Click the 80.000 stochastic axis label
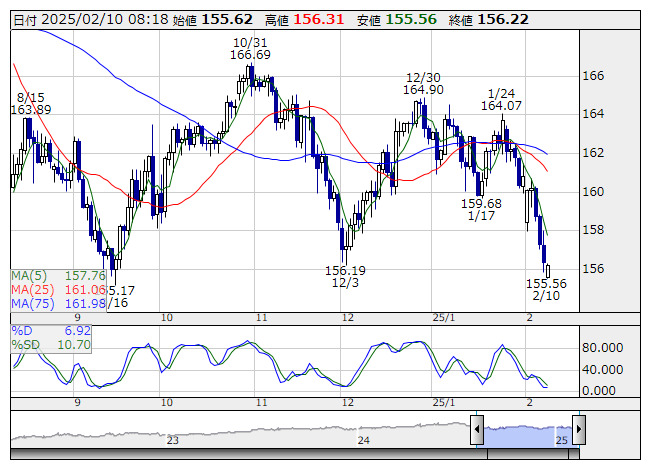 click(x=603, y=348)
